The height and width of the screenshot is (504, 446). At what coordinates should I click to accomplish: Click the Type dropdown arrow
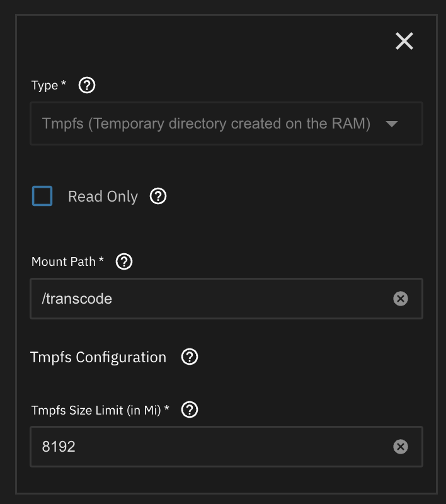click(x=392, y=123)
